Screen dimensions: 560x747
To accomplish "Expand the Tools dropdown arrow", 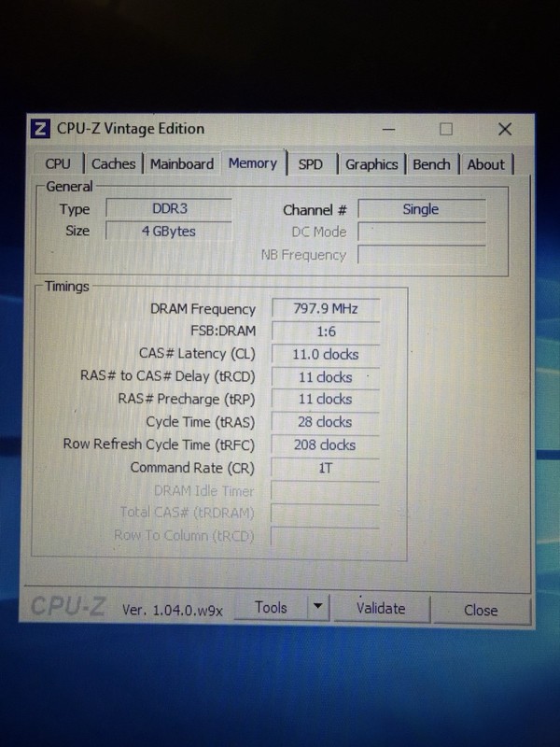I will (x=318, y=606).
